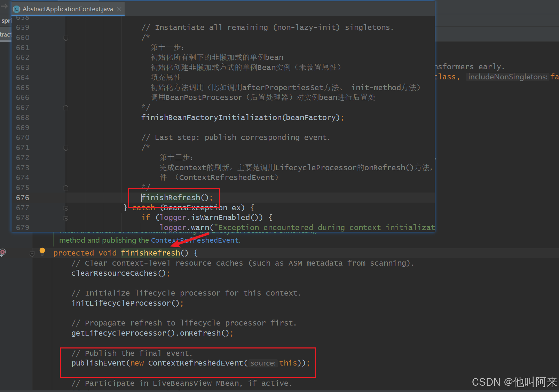Click the fold marker at line 675
Screen dimensions: 559x392
pyautogui.click(x=66, y=188)
